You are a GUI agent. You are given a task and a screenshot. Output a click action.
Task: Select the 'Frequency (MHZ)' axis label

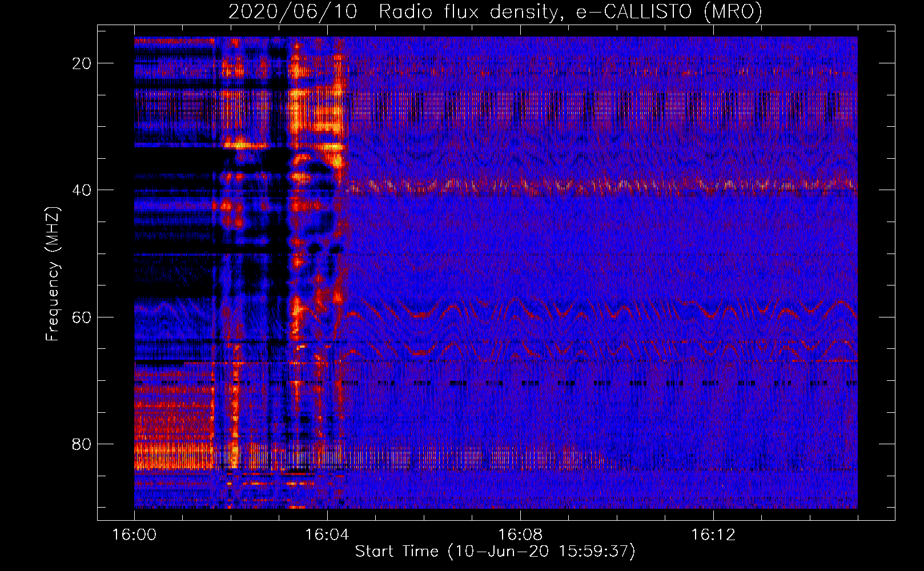pyautogui.click(x=53, y=274)
